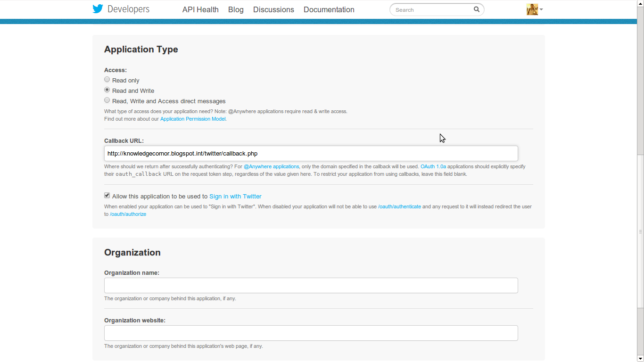Click into the Callback URL field
The height and width of the screenshot is (362, 644).
311,153
